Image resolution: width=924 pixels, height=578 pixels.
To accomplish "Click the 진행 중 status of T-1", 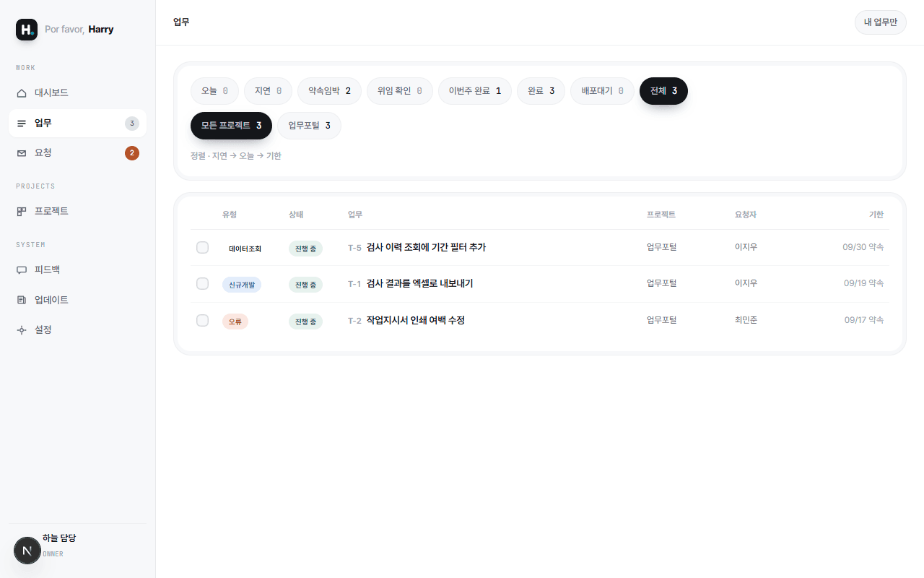I will click(x=305, y=285).
